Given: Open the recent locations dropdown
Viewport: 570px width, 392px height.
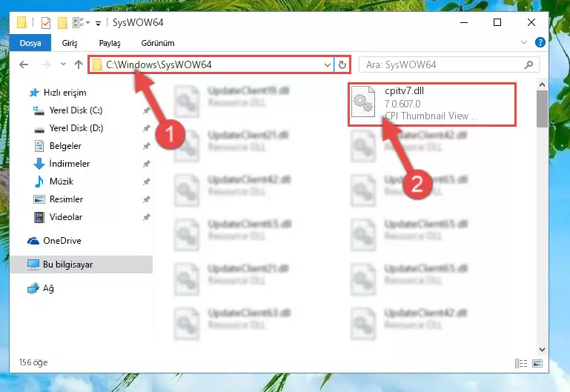Looking at the screenshot, I should (x=63, y=64).
